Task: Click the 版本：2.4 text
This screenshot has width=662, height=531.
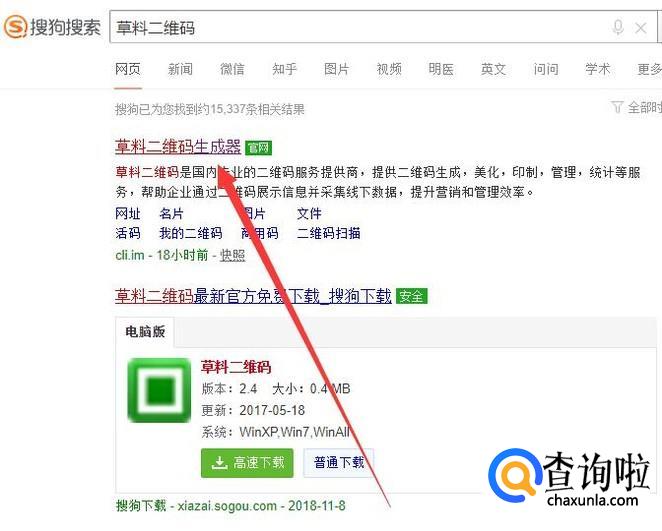Action: coord(229,389)
